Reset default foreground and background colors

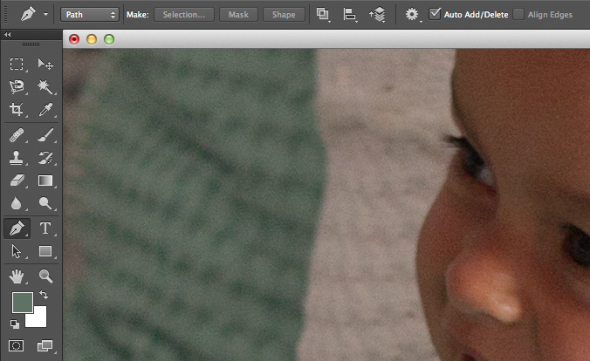point(14,324)
